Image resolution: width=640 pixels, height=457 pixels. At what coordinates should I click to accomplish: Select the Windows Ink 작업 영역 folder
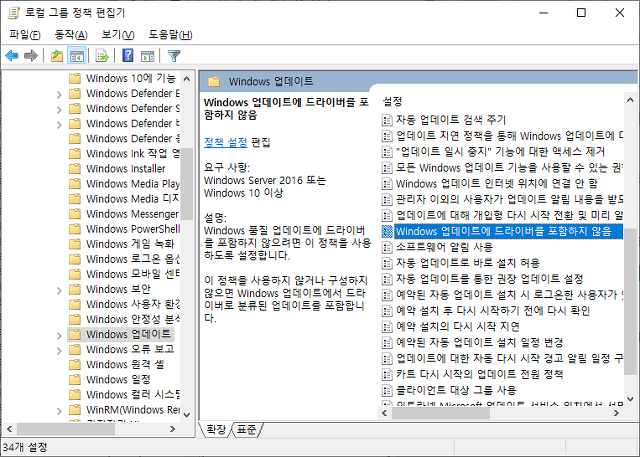tap(133, 153)
